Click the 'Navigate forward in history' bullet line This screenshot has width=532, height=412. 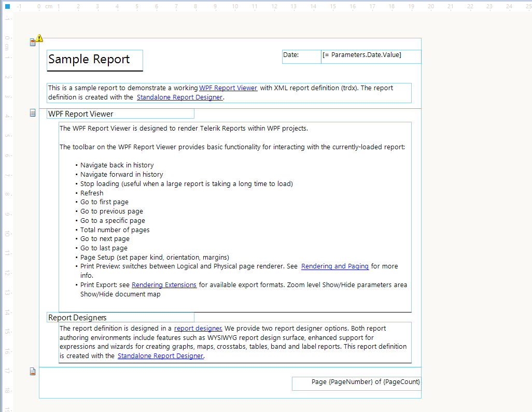pyautogui.click(x=121, y=174)
